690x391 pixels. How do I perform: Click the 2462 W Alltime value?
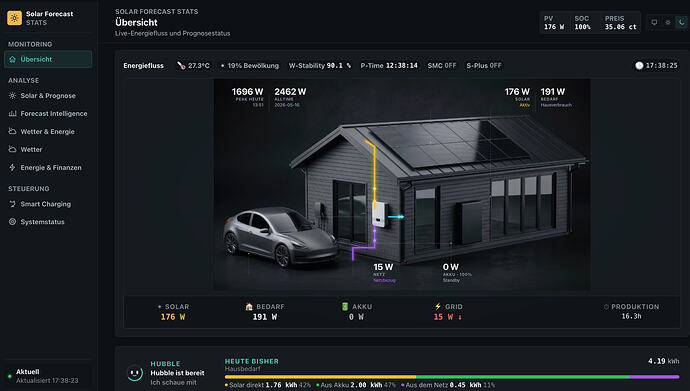click(x=290, y=91)
